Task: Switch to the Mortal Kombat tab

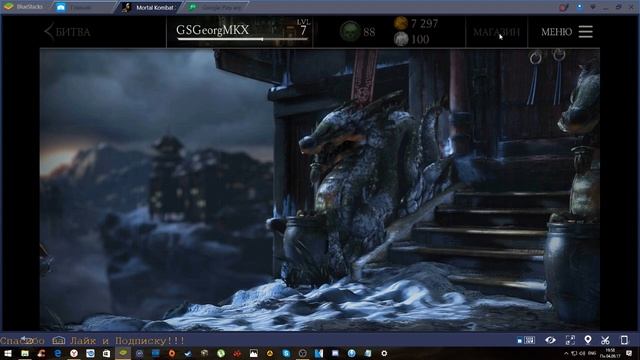Action: (149, 7)
